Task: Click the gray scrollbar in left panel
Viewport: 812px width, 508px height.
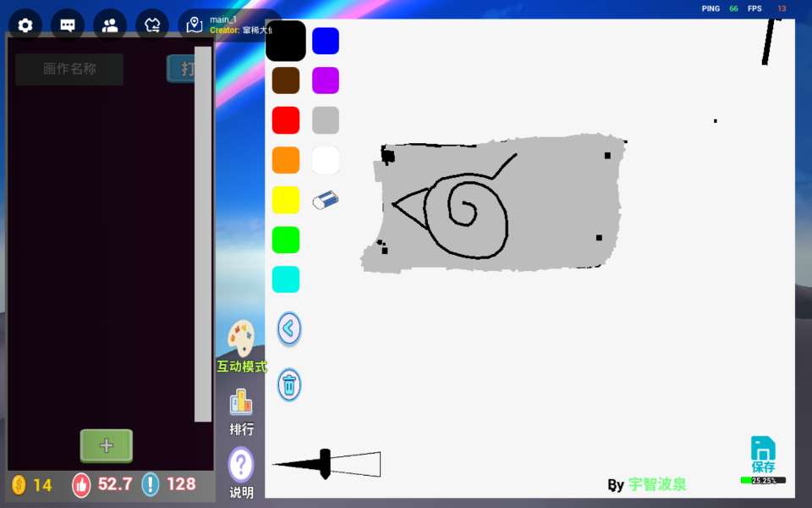Action: (x=203, y=234)
